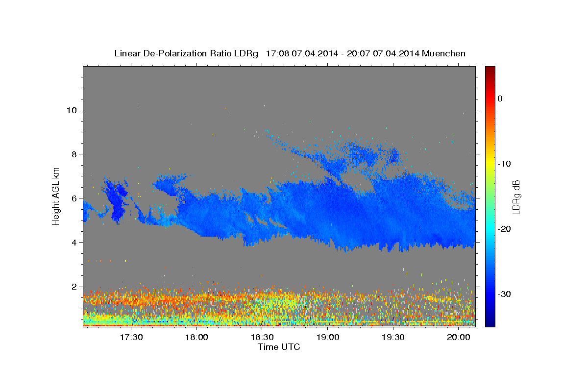
Task: Click the height axis value 10
Action: tap(72, 110)
